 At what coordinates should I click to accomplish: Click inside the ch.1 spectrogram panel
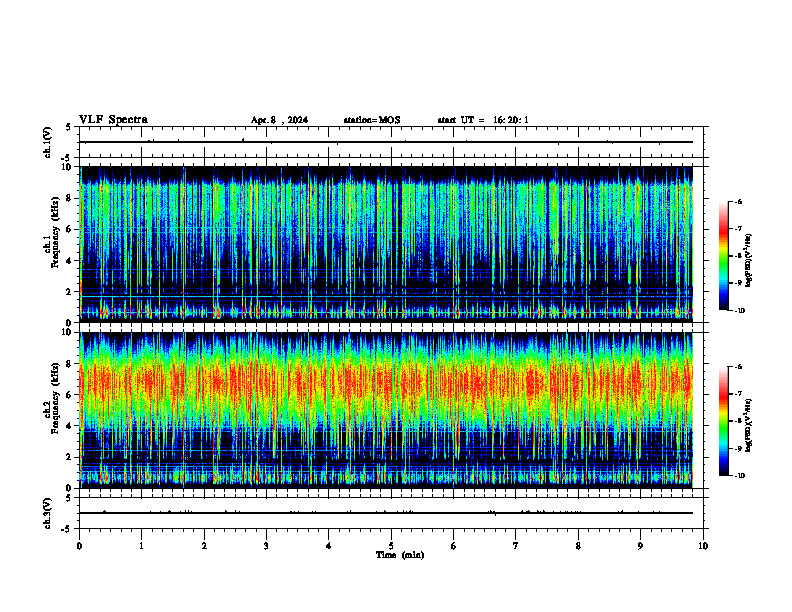tap(386, 244)
